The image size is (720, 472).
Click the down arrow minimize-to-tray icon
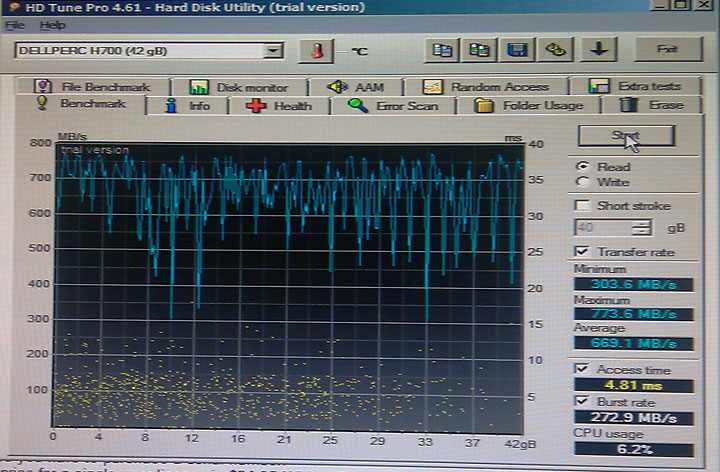tap(598, 50)
